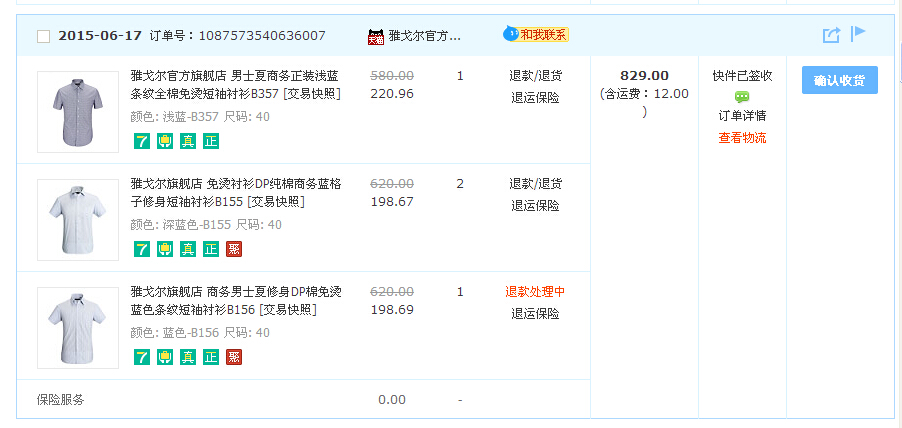Click the price 198.69
This screenshot has width=902, height=428.
pos(392,310)
